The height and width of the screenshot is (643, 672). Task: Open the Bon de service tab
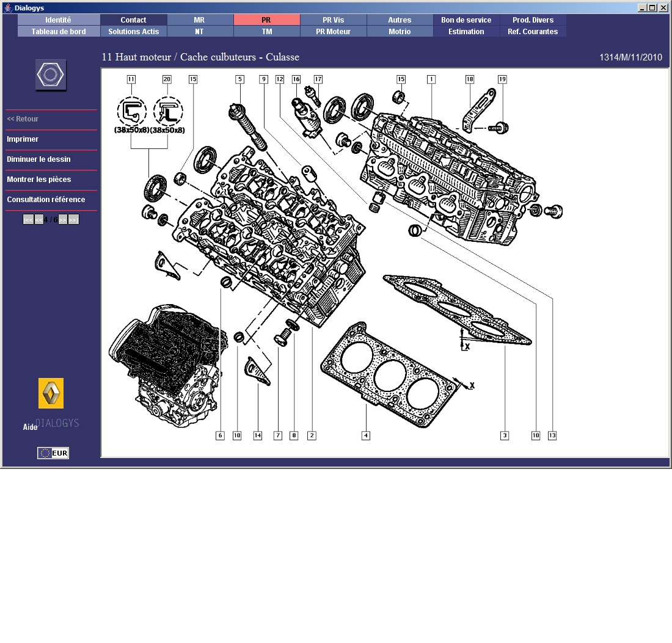(x=466, y=20)
